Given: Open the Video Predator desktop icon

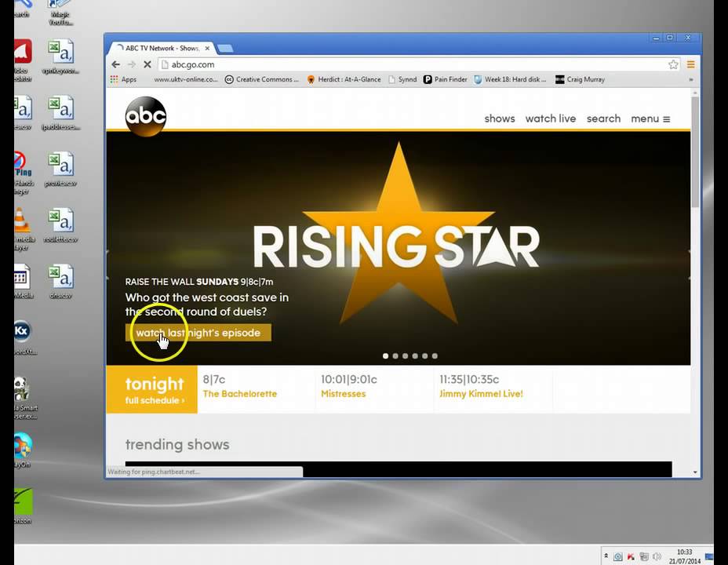Looking at the screenshot, I should click(23, 60).
